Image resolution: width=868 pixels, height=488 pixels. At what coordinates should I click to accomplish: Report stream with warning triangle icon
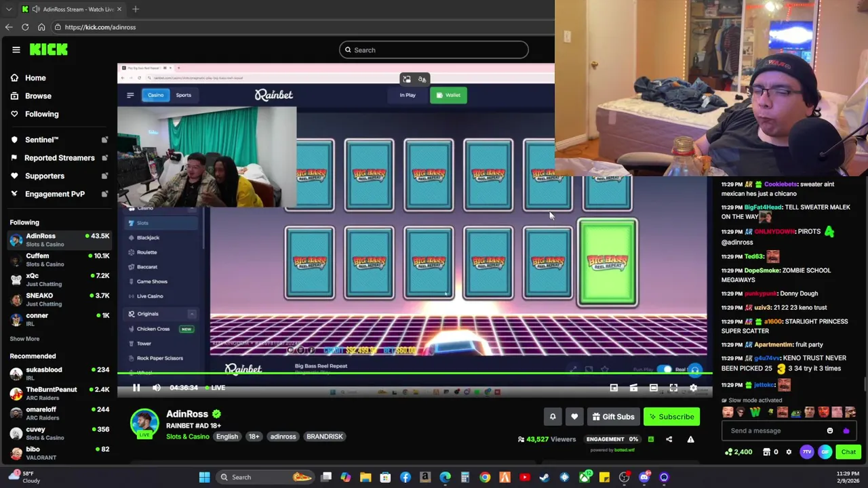pyautogui.click(x=690, y=439)
